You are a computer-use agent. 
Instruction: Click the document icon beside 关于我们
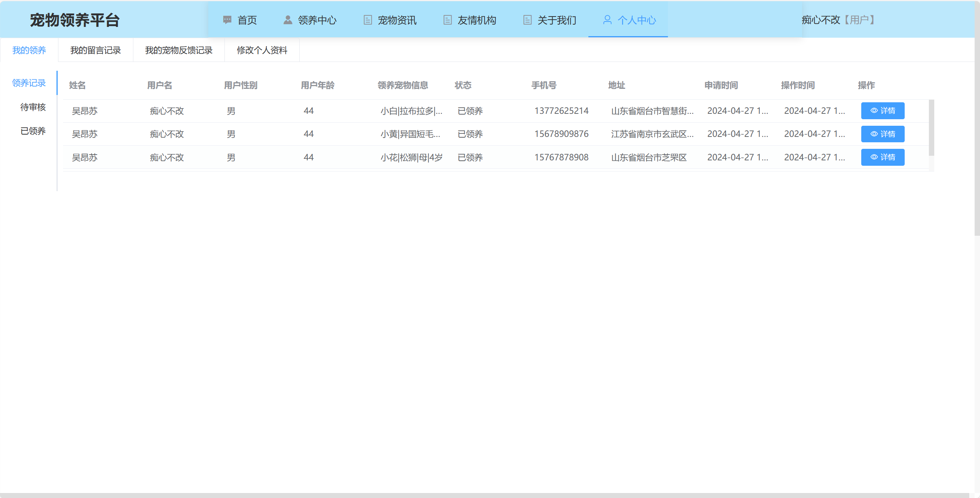coord(527,20)
